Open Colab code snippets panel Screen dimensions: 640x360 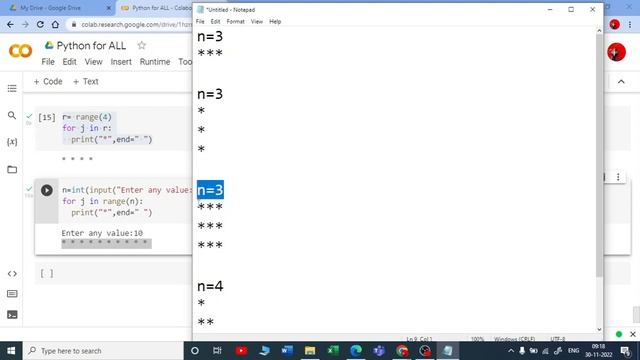(x=12, y=273)
